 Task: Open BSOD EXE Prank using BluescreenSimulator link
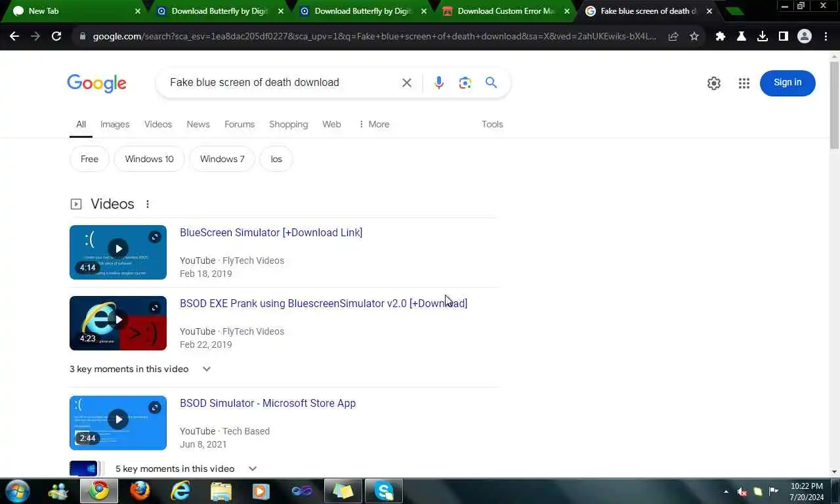coord(324,303)
